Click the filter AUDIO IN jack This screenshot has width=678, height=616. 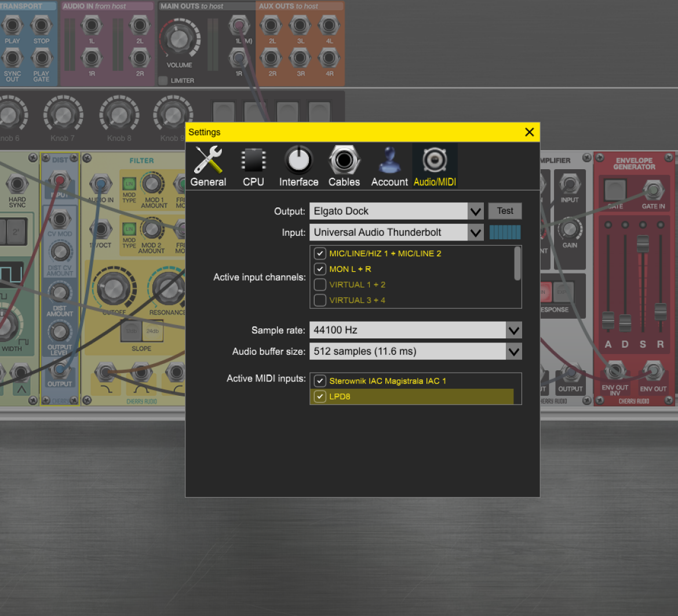(x=100, y=185)
